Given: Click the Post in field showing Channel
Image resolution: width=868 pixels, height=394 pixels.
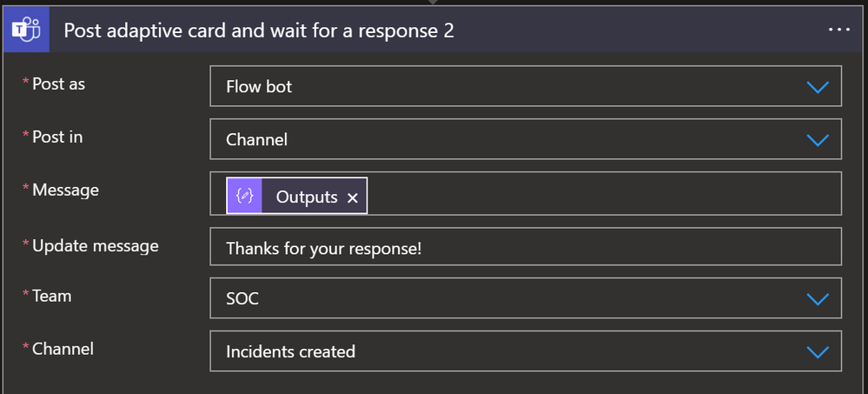Looking at the screenshot, I should (526, 139).
